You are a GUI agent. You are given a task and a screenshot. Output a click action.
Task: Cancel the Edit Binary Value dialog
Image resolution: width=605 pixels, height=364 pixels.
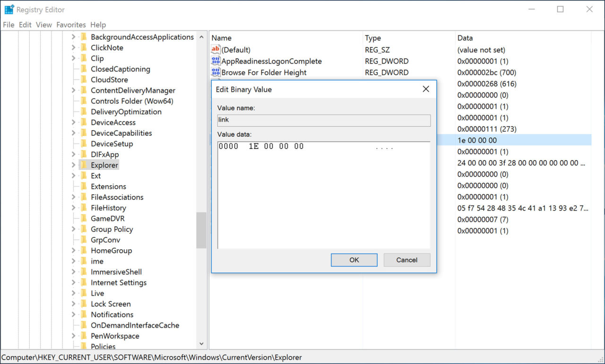407,260
